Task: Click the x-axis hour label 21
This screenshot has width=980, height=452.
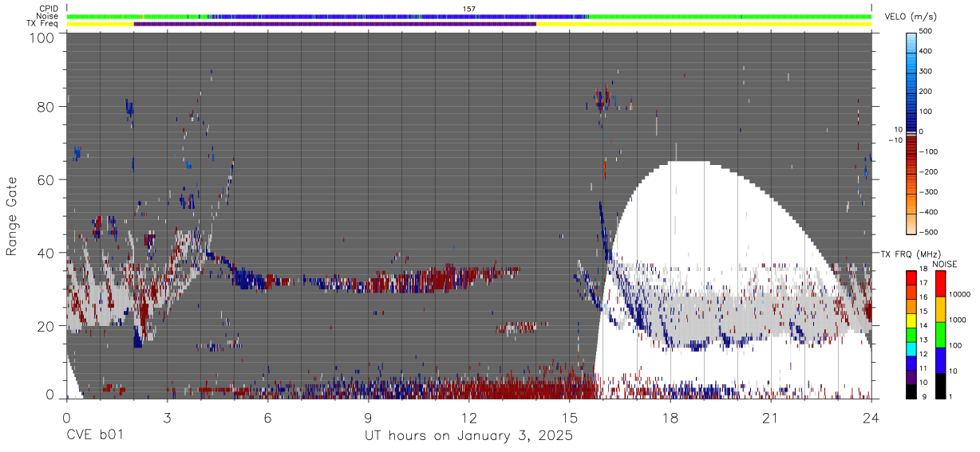Action: [x=771, y=418]
